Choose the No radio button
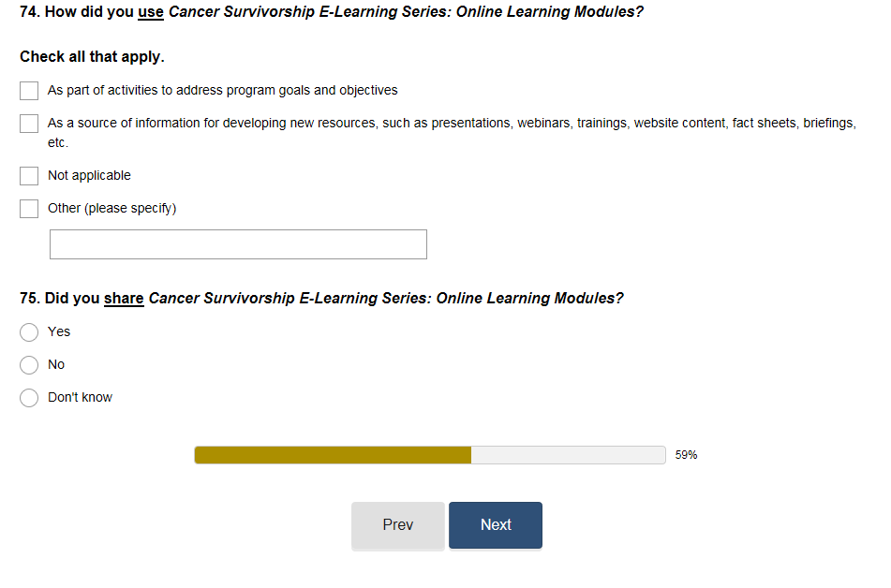The height and width of the screenshot is (588, 891). point(29,365)
